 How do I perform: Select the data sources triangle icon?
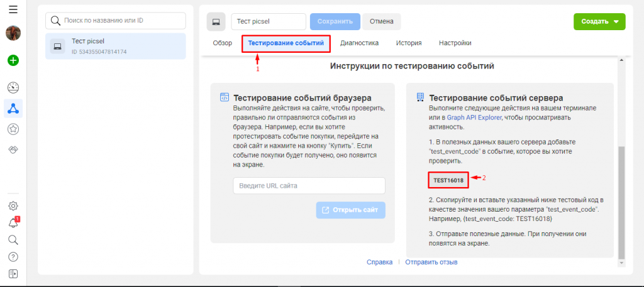(x=14, y=109)
